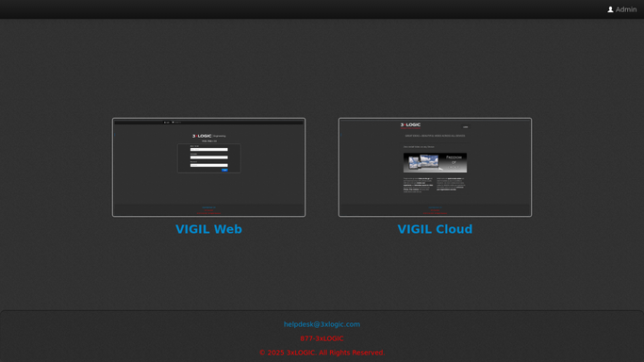Open the VIGIL Cloud preview thumbnail
The image size is (644, 362).
click(x=435, y=167)
